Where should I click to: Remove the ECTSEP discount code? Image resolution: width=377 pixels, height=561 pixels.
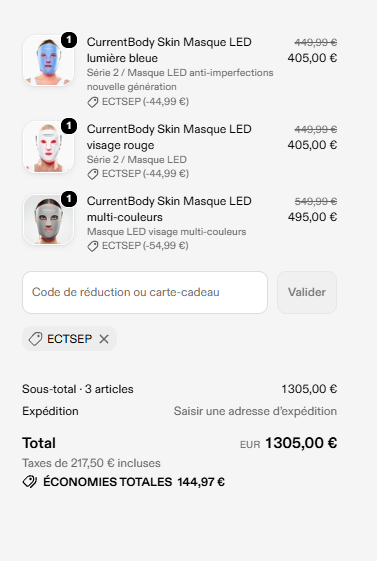(x=104, y=339)
